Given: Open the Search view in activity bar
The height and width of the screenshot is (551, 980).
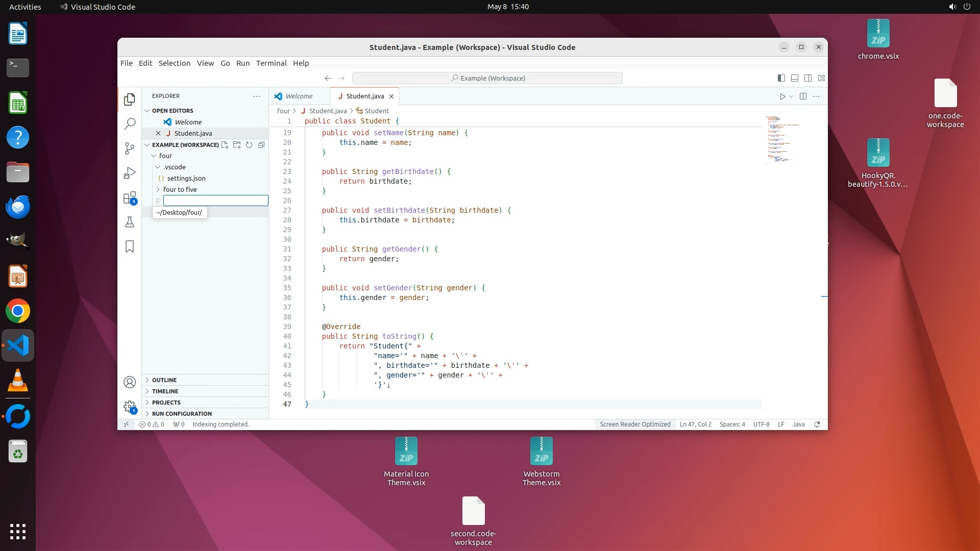Looking at the screenshot, I should click(x=130, y=123).
